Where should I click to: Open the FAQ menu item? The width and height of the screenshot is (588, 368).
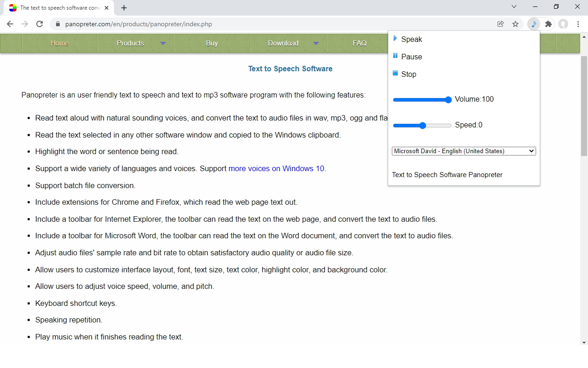(x=359, y=43)
